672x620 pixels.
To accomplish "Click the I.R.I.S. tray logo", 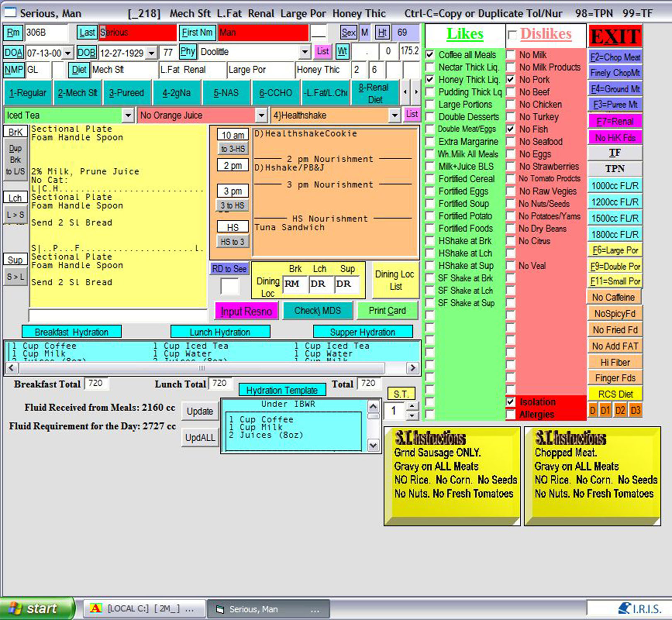I will [639, 609].
